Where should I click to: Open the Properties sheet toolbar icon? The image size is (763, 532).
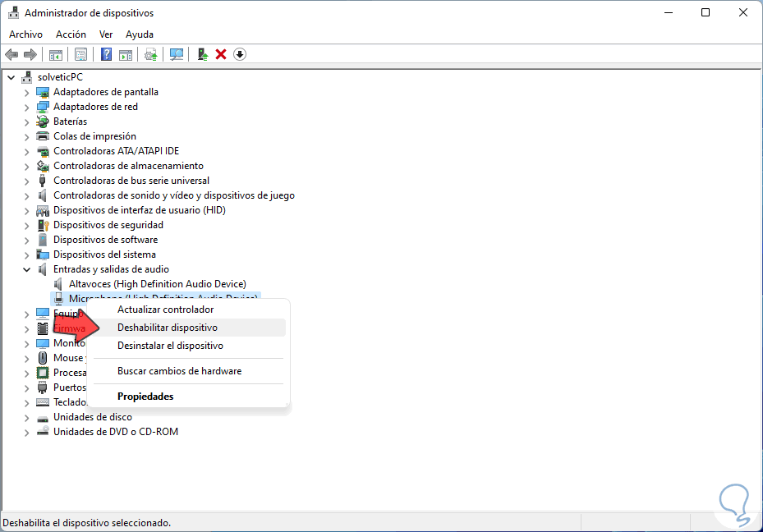click(x=80, y=54)
